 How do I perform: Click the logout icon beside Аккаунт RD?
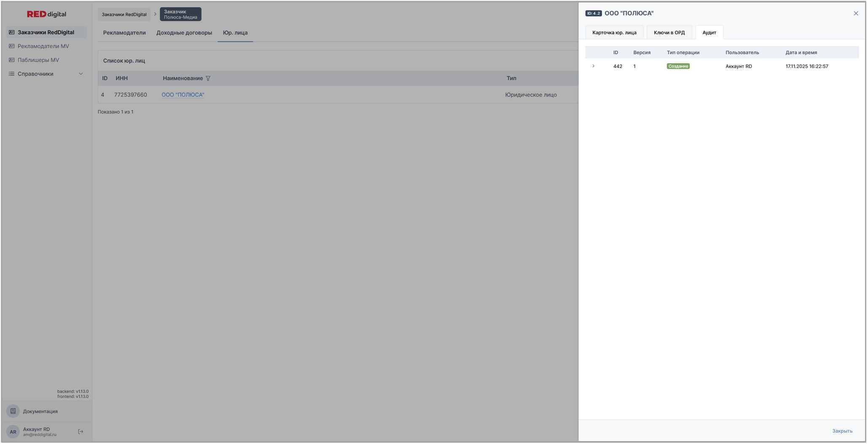81,432
